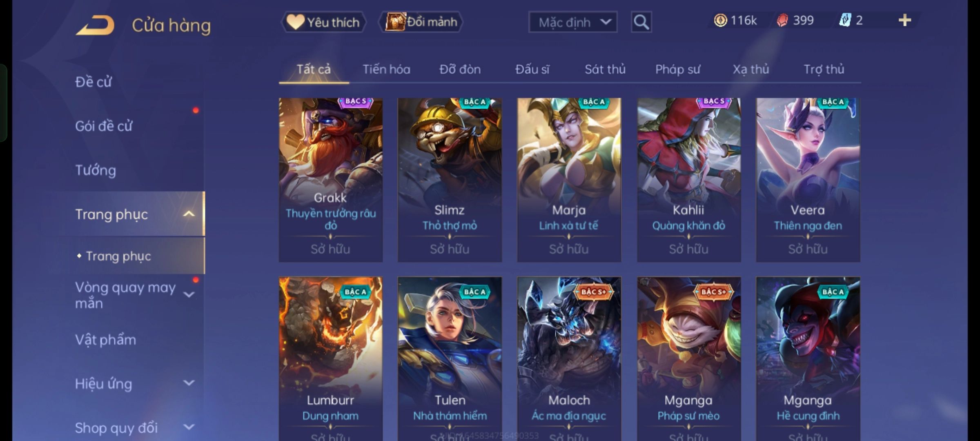Open the Mặc định sort dropdown
980x441 pixels.
point(572,22)
